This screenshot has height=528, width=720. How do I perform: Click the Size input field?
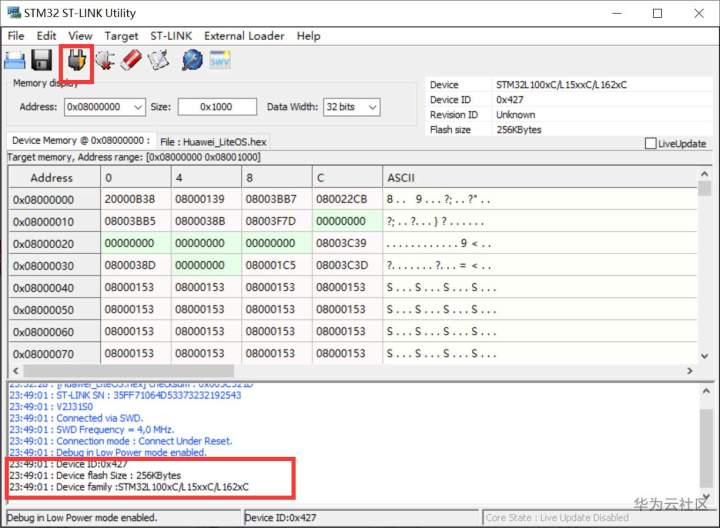217,107
